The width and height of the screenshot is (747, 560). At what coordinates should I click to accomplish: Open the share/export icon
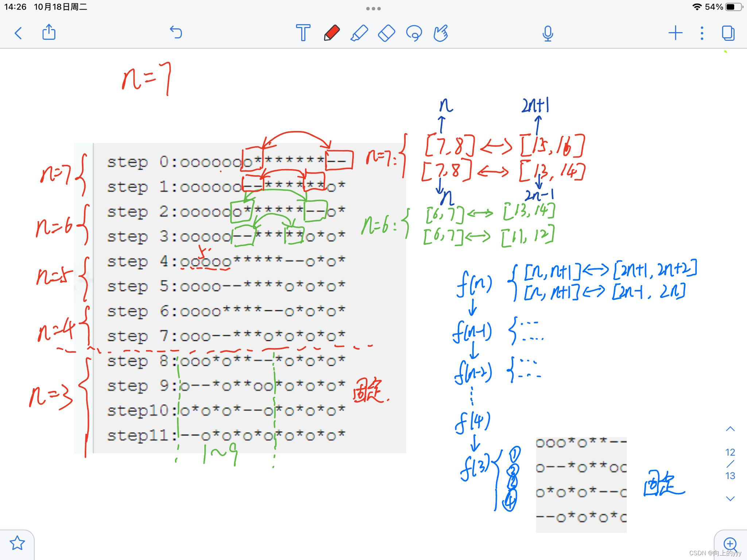click(49, 32)
